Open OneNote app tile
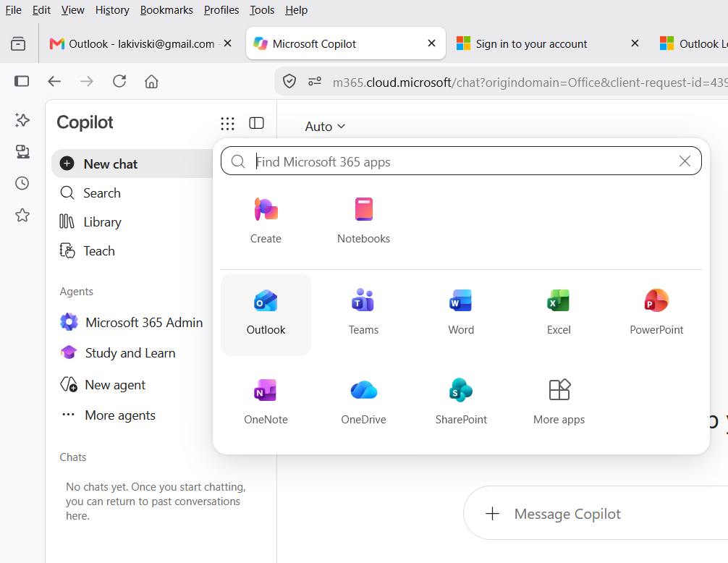This screenshot has width=728, height=563. click(266, 402)
